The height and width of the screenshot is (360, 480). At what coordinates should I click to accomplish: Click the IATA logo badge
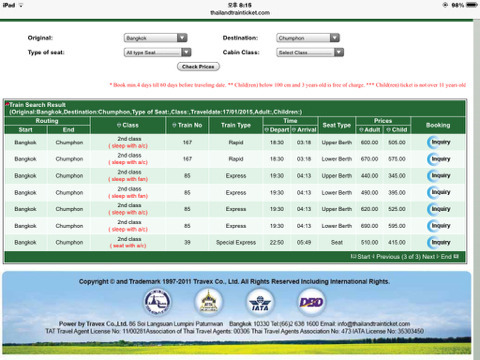(x=260, y=302)
